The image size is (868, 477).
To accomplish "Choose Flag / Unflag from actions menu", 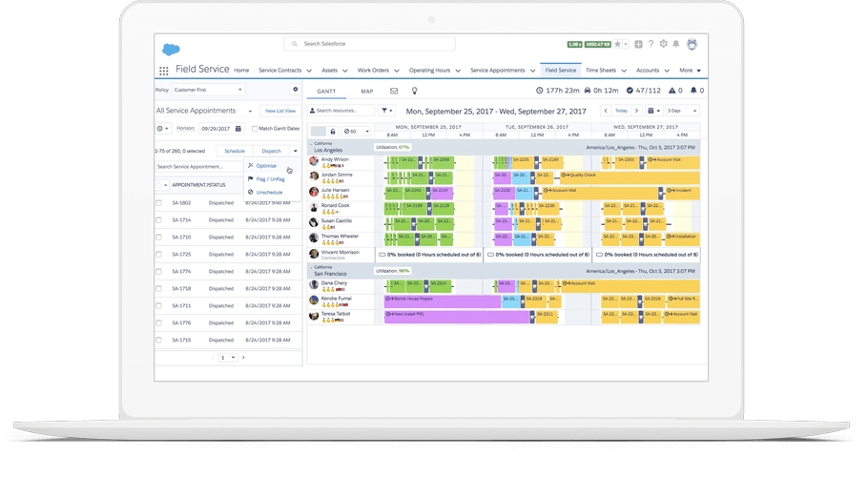I will pos(271,179).
